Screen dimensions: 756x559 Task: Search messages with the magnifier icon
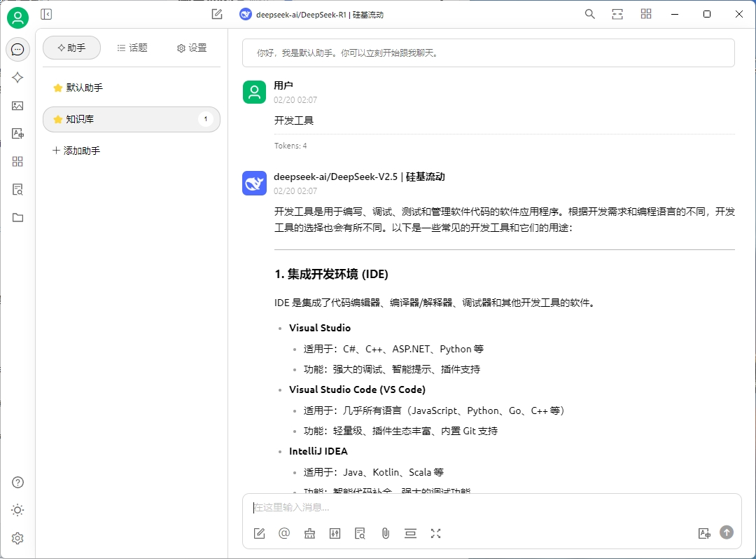coord(589,14)
